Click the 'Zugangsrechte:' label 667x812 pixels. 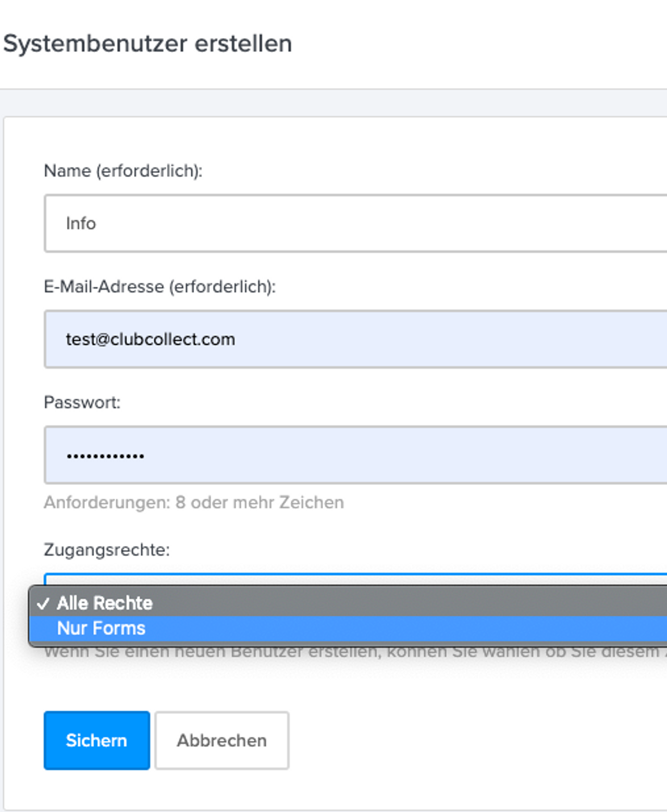point(107,550)
